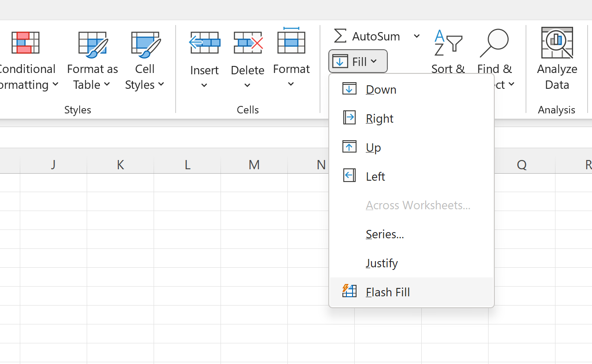This screenshot has height=364, width=592.
Task: Click the Delete Cells icon
Action: click(x=247, y=43)
